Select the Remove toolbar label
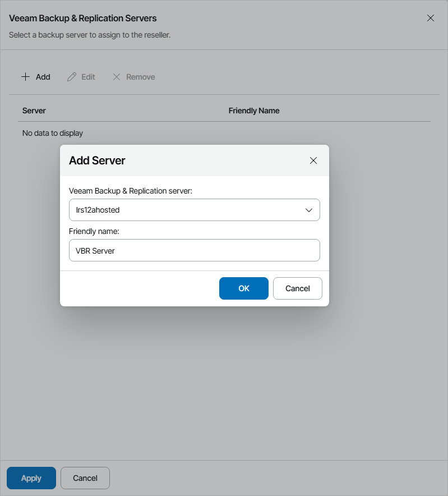The image size is (448, 496). (141, 77)
